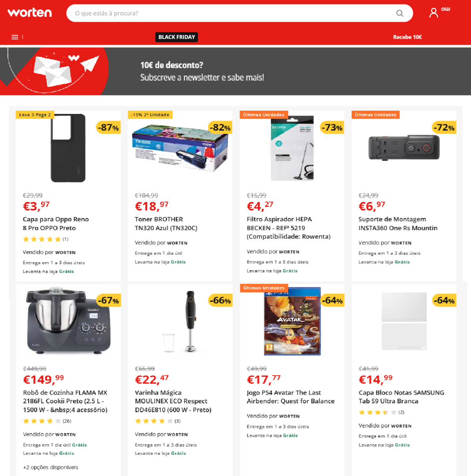Click the newsletter 10€ de desconto banner
Viewport: 471px width, 476px height.
coord(235,71)
